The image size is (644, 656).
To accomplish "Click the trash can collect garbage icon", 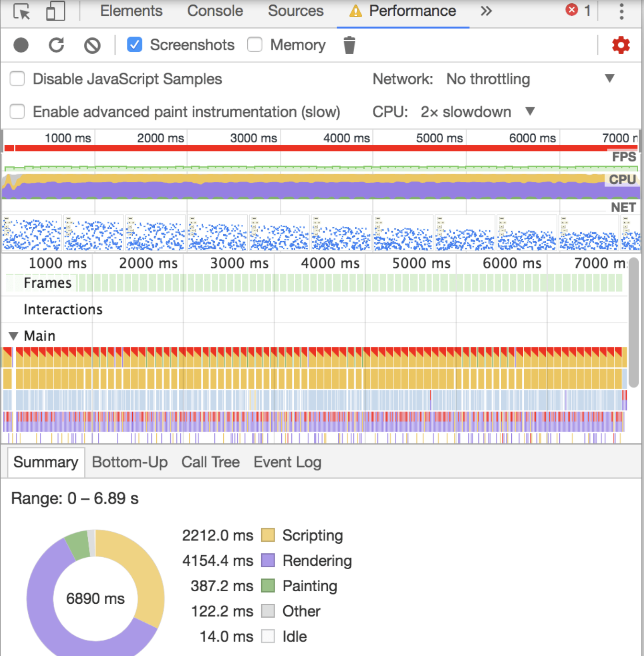I will click(349, 45).
